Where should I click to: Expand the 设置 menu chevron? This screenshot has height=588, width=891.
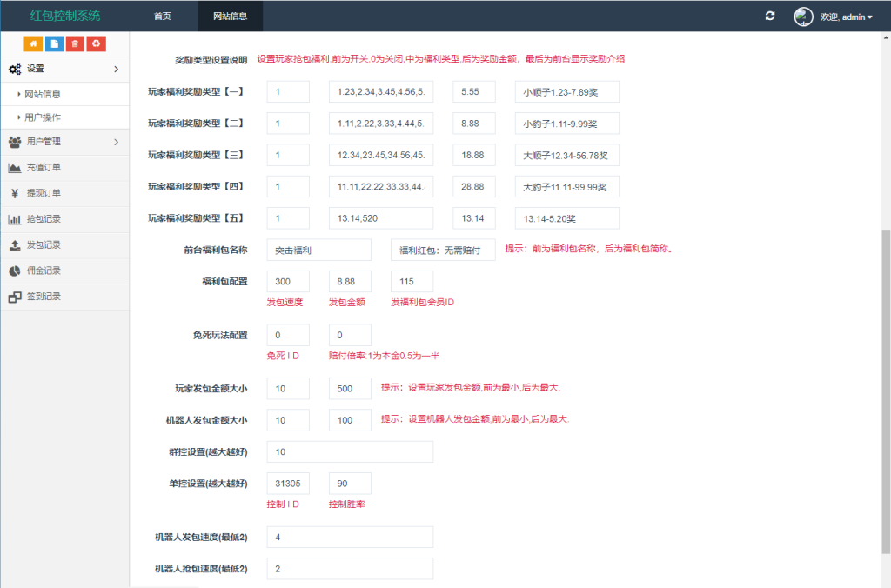coord(117,69)
